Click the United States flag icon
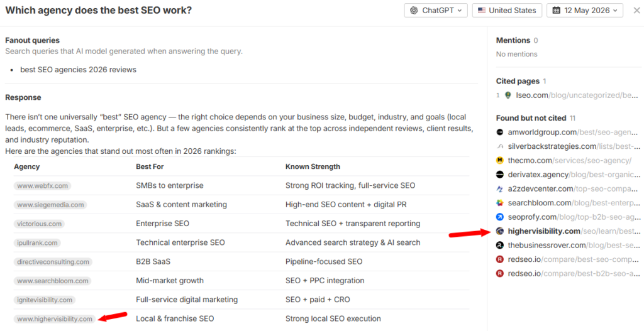Screen dimensions: 644x331 tap(481, 10)
